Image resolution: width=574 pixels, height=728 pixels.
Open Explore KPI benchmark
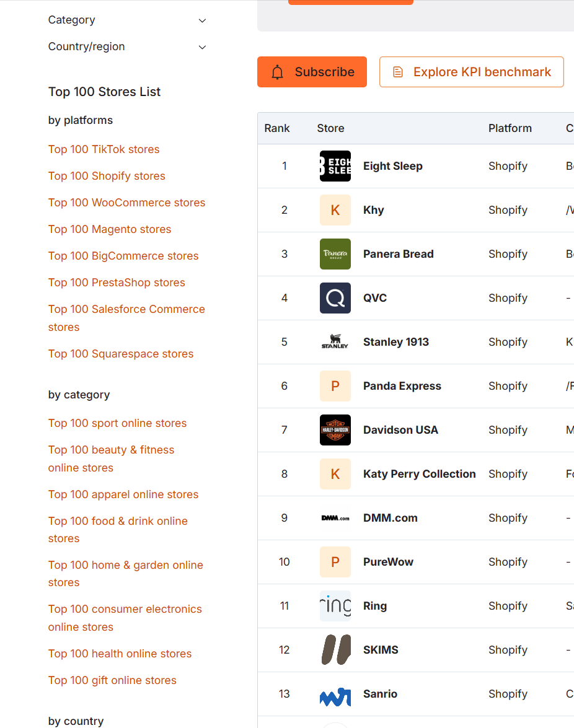point(472,72)
